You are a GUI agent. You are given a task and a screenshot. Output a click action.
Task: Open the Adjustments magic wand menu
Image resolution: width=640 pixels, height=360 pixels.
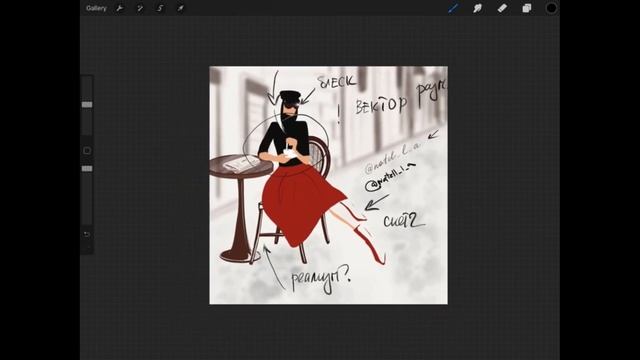[140, 8]
